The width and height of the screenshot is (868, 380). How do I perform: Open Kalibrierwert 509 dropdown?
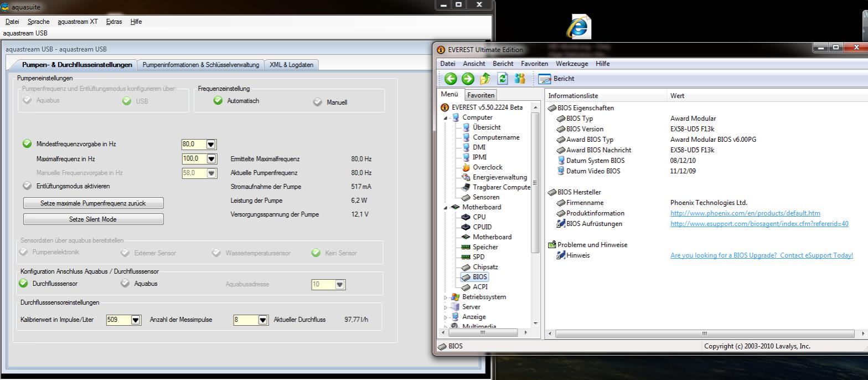click(136, 320)
